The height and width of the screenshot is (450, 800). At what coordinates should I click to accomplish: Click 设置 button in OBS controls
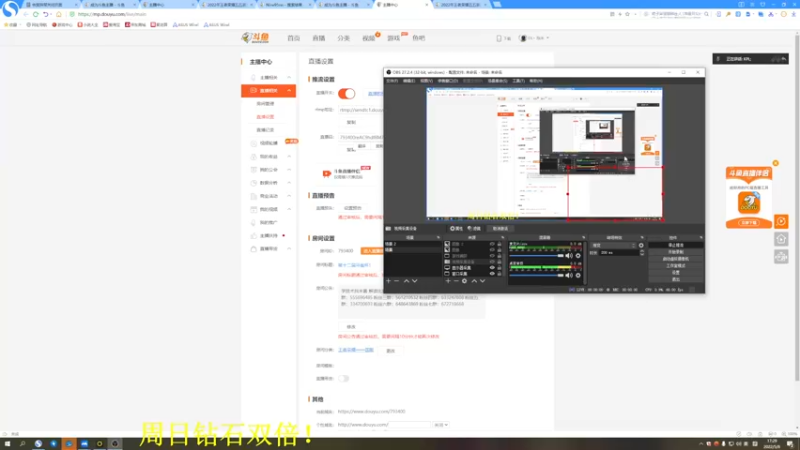click(x=676, y=272)
